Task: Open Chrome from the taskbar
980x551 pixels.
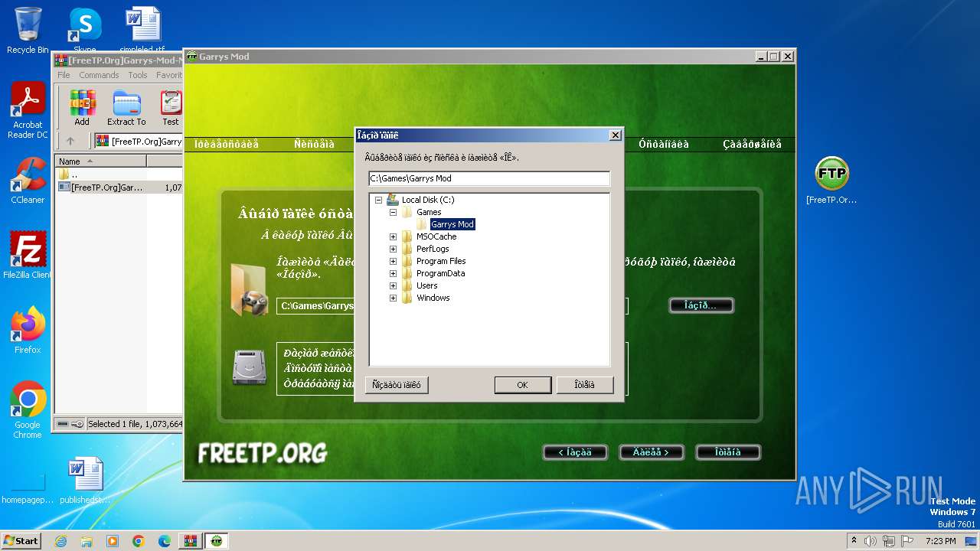Action: (x=139, y=541)
